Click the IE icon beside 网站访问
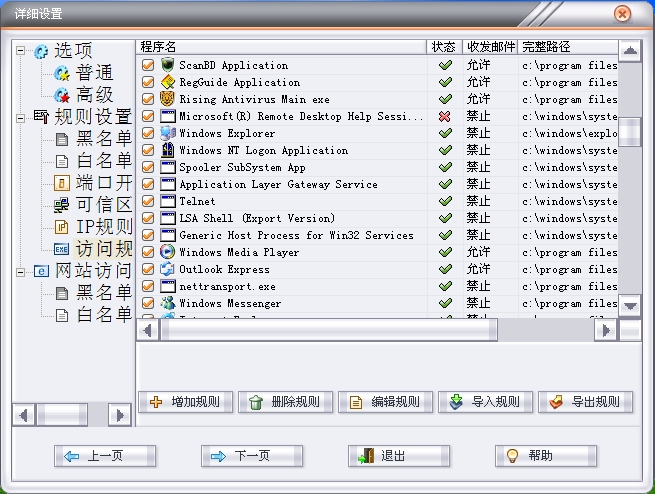This screenshot has height=494, width=655. click(41, 271)
